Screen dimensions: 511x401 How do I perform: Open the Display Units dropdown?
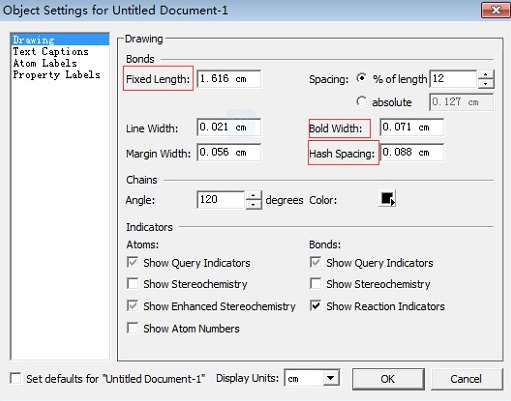pos(330,378)
